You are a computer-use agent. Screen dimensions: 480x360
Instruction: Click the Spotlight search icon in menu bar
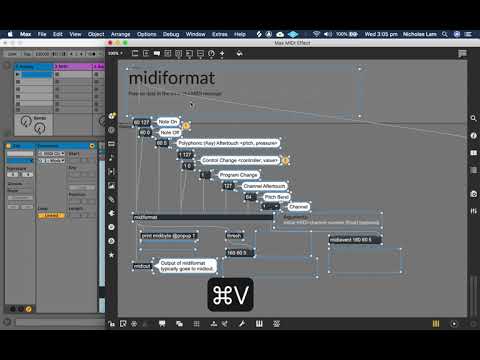(x=445, y=34)
